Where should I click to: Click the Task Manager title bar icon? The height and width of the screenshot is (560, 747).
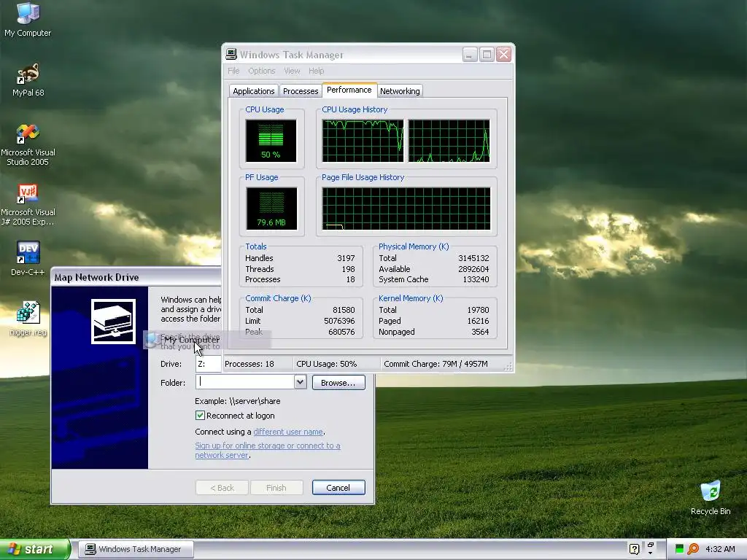point(231,54)
